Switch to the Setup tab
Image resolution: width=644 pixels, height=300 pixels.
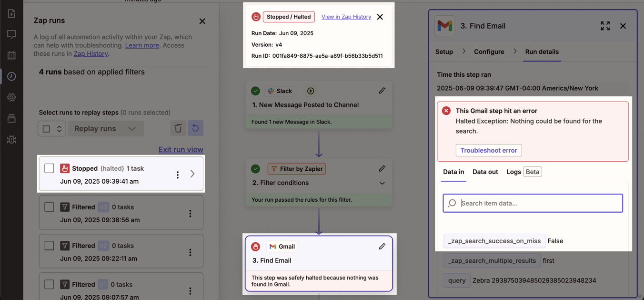tap(444, 52)
